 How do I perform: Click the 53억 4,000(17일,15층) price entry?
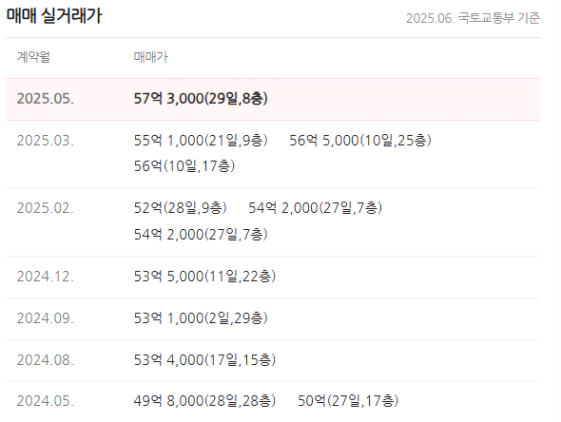(205, 360)
